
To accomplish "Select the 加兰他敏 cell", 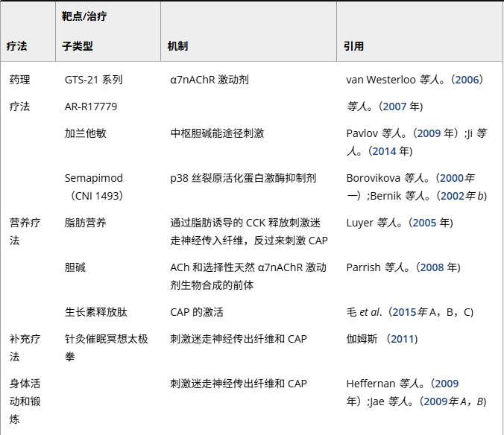I will pos(86,133).
